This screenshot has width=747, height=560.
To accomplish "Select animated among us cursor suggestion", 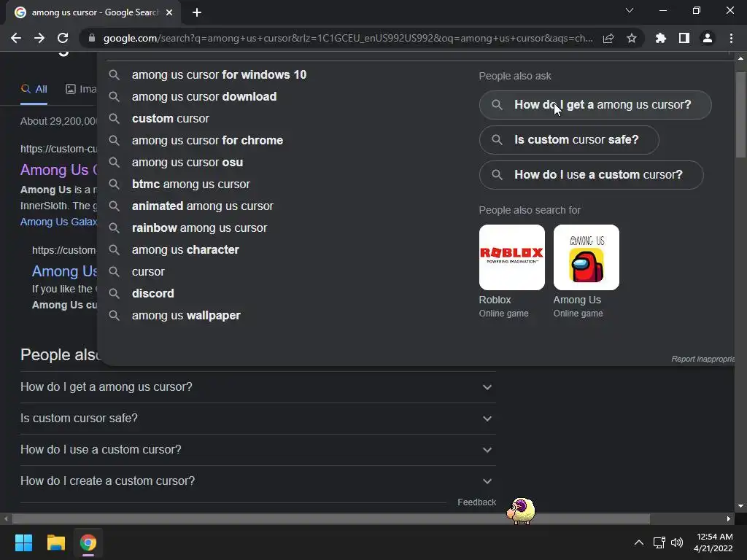I will click(x=203, y=206).
